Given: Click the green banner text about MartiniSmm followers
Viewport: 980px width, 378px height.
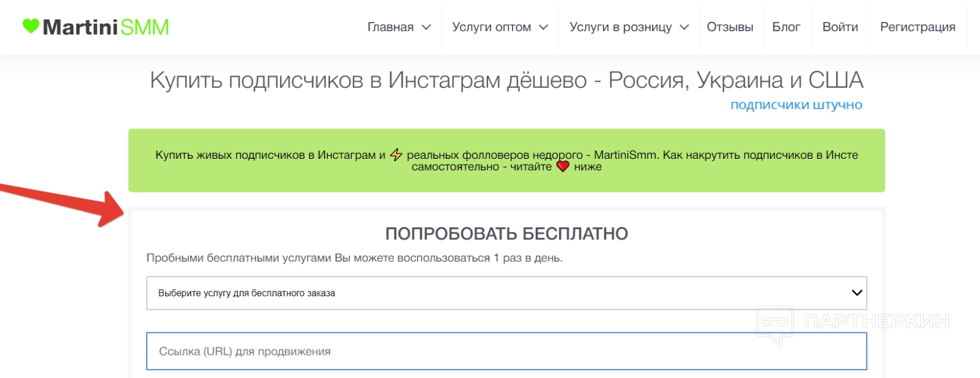Looking at the screenshot, I should pyautogui.click(x=506, y=161).
